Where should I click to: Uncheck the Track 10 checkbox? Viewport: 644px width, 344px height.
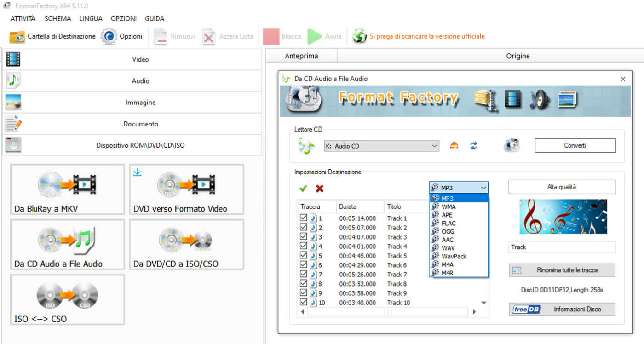pos(304,302)
